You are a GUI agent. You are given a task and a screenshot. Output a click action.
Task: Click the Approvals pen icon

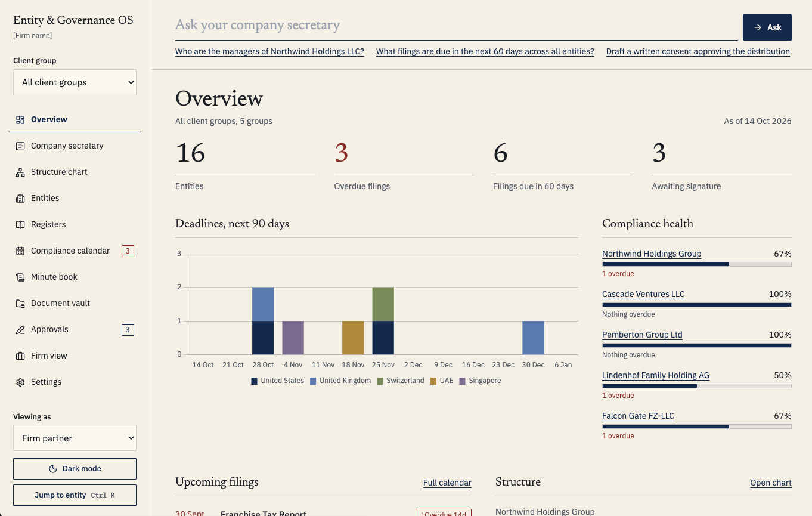tap(20, 329)
